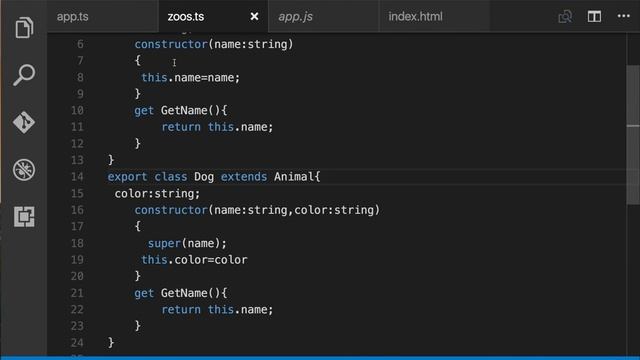Click 'class' keyword on line 14

171,177
